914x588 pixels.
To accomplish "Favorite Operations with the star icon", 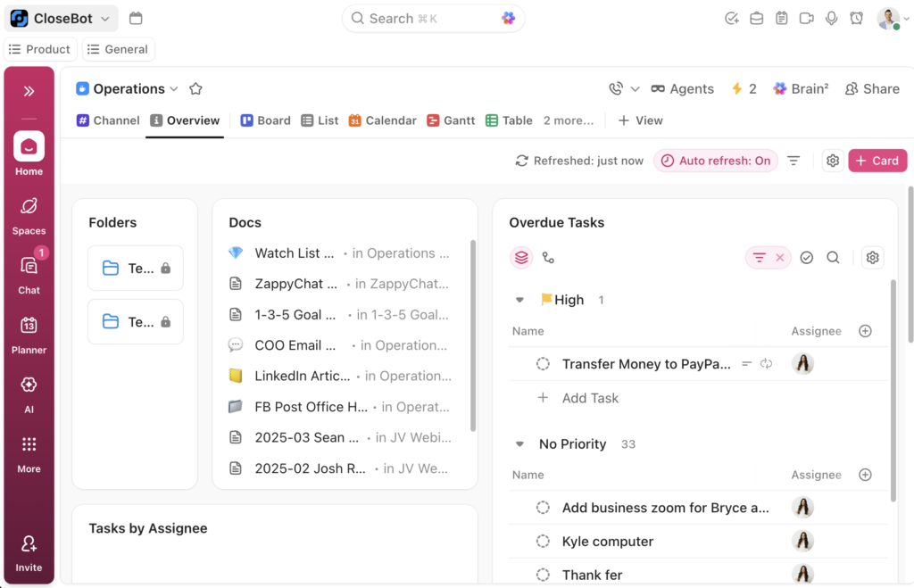I will click(195, 88).
